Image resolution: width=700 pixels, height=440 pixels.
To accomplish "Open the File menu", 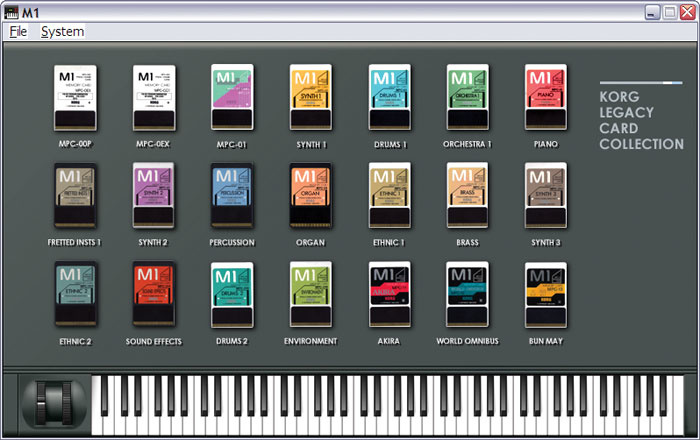I will click(x=18, y=32).
